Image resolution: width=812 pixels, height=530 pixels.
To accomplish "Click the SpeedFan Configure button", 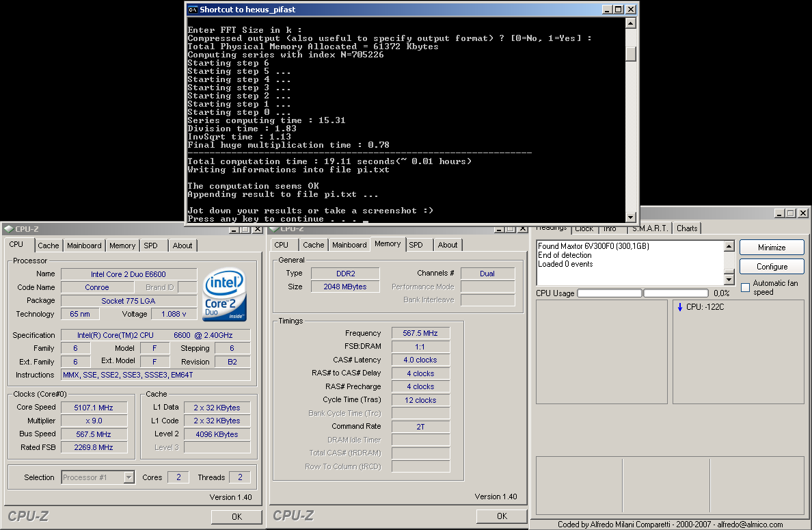I will [x=772, y=266].
